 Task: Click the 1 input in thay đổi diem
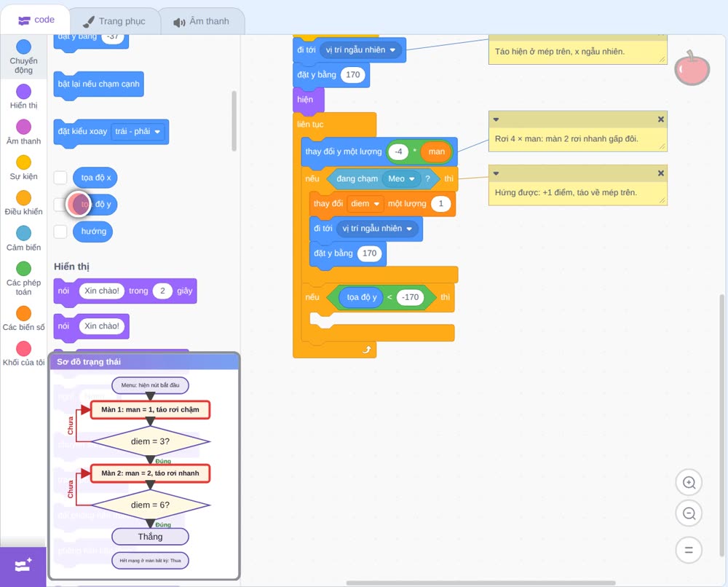(440, 203)
